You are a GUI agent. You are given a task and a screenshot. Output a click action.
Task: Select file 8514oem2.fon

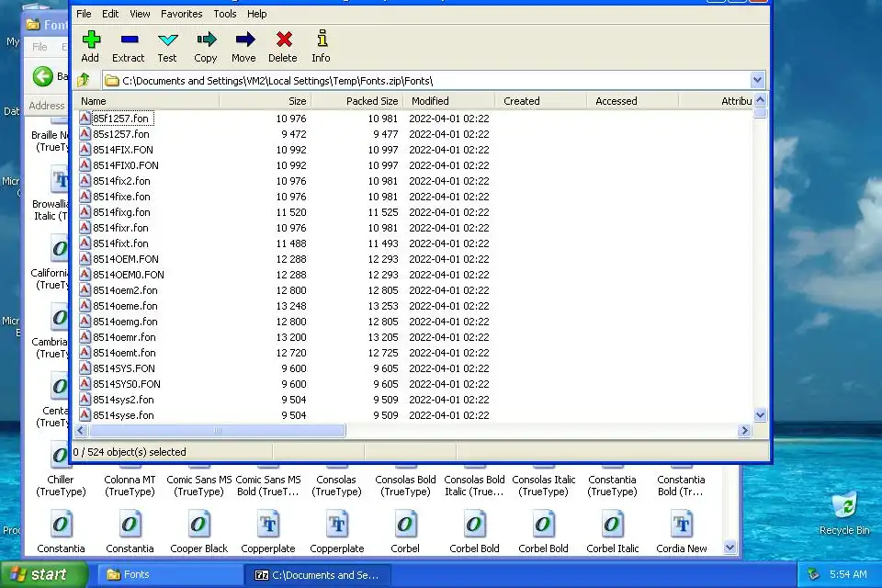[x=125, y=290]
